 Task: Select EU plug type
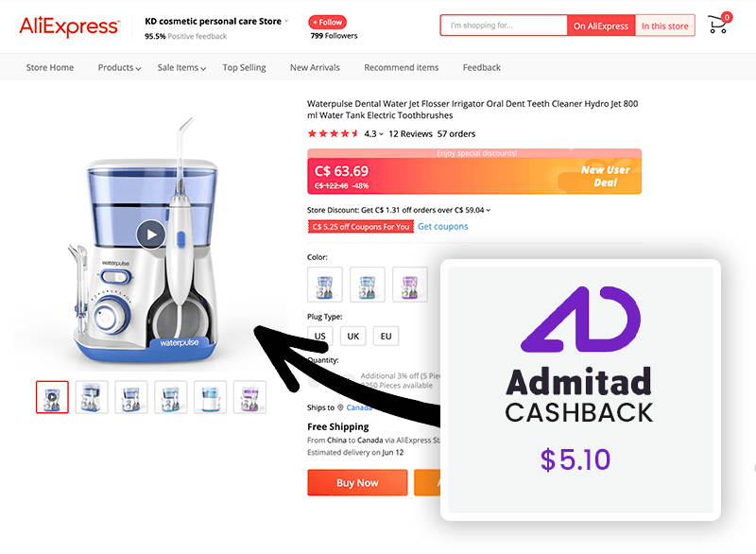(386, 336)
